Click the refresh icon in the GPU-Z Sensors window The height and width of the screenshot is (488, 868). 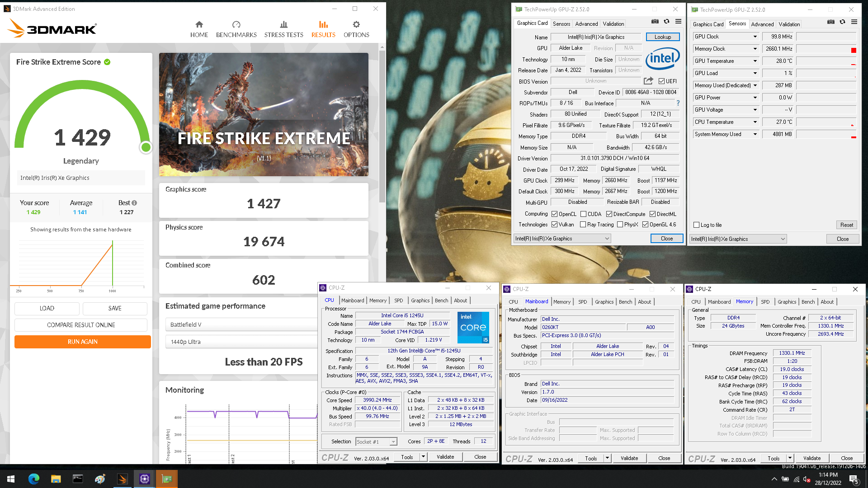[x=842, y=22]
